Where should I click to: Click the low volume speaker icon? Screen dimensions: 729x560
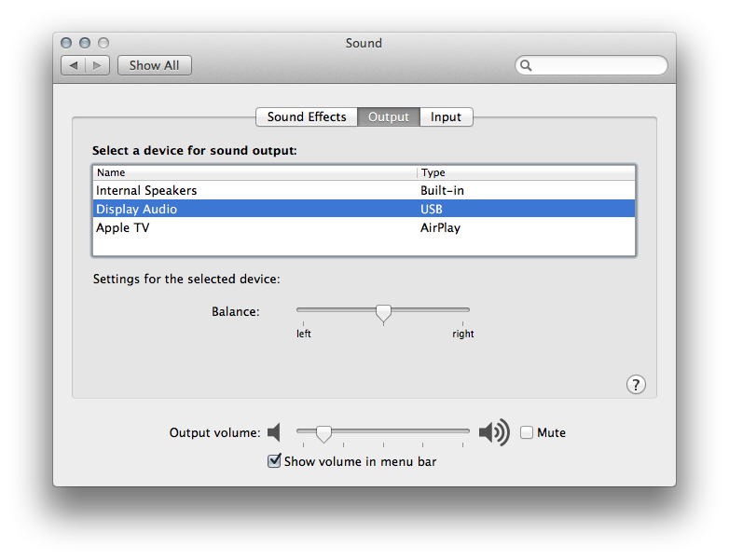tap(274, 432)
